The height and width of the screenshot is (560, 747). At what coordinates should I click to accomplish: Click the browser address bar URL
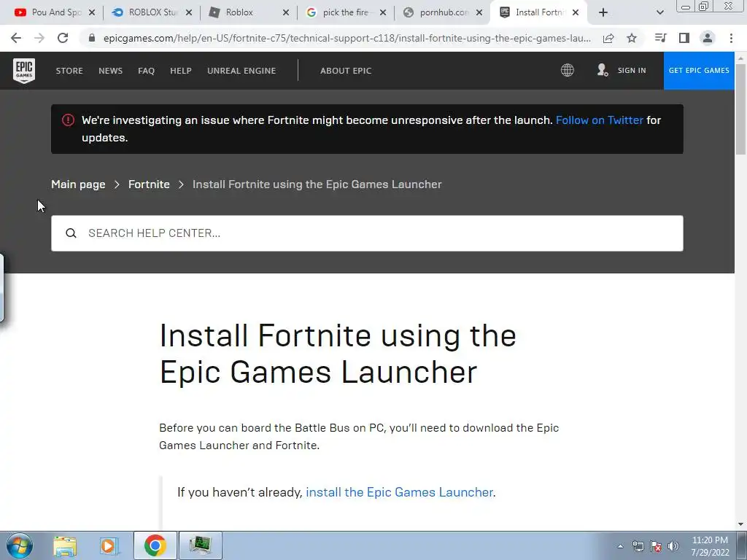347,38
